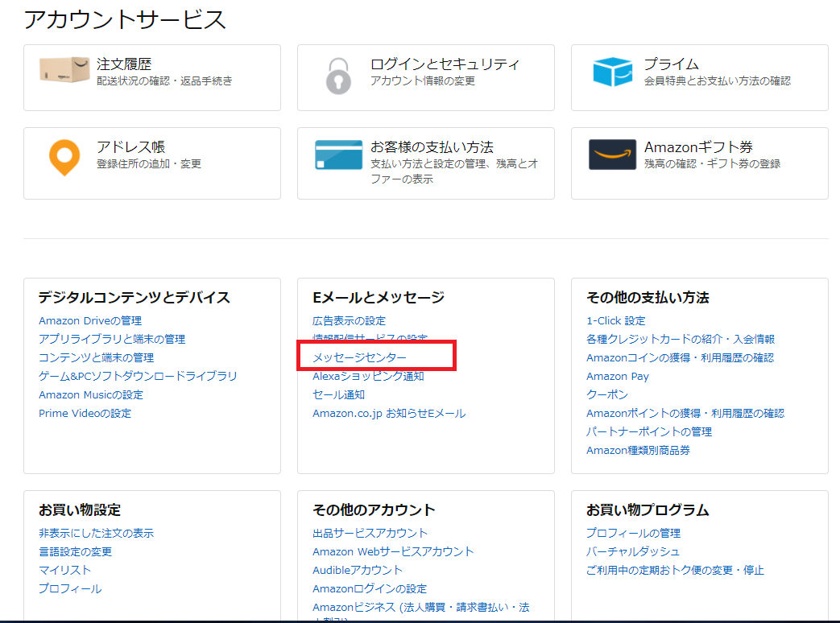Image resolution: width=840 pixels, height=623 pixels.
Task: Open 非表示にした注文の表示 link
Action: pyautogui.click(x=97, y=533)
